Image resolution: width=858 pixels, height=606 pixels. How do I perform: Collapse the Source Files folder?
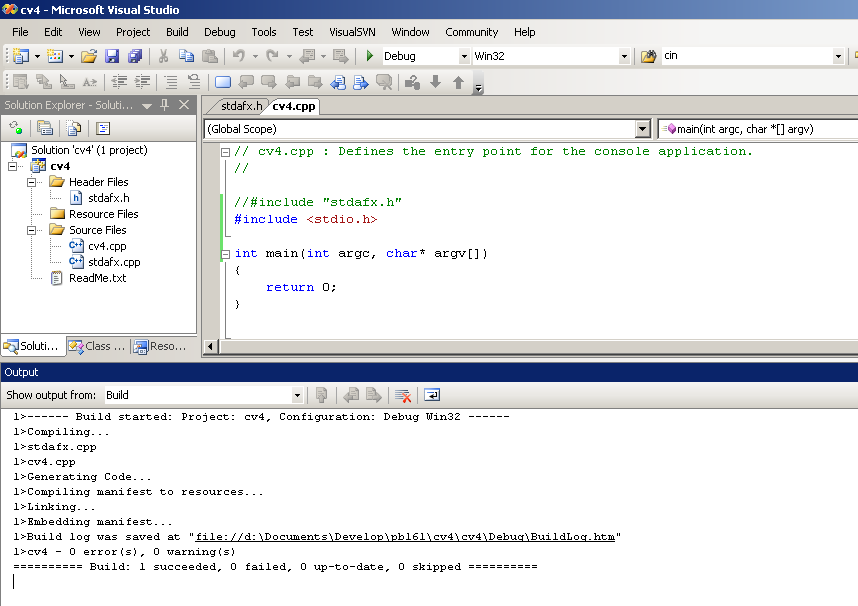click(x=31, y=230)
